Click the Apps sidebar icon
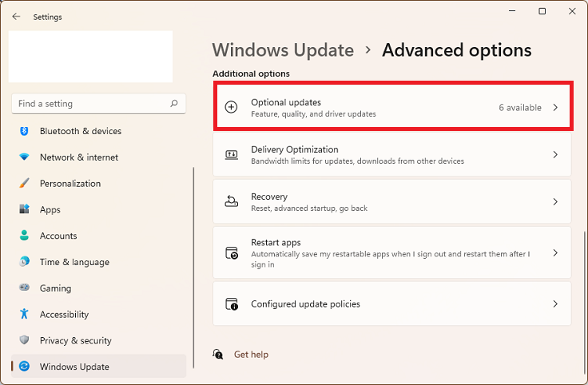 pyautogui.click(x=24, y=209)
